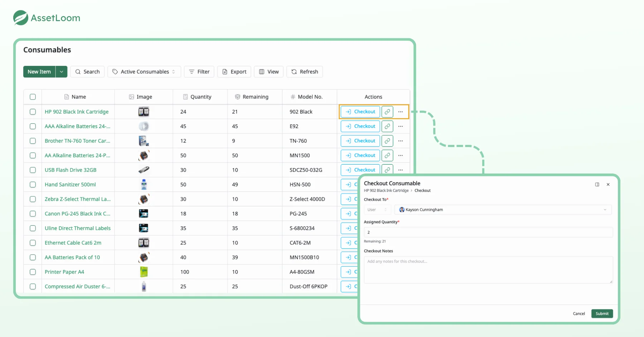
Task: Click the Export toolbar button
Action: click(234, 72)
